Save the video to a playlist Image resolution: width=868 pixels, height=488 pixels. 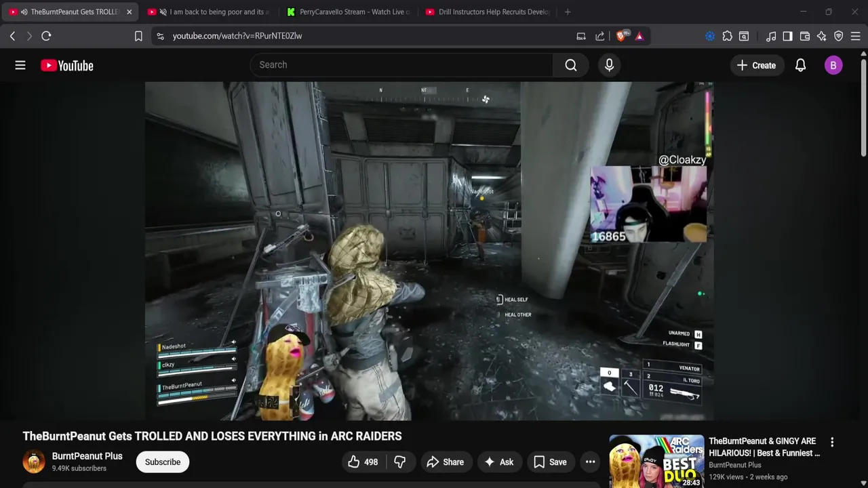pos(550,462)
